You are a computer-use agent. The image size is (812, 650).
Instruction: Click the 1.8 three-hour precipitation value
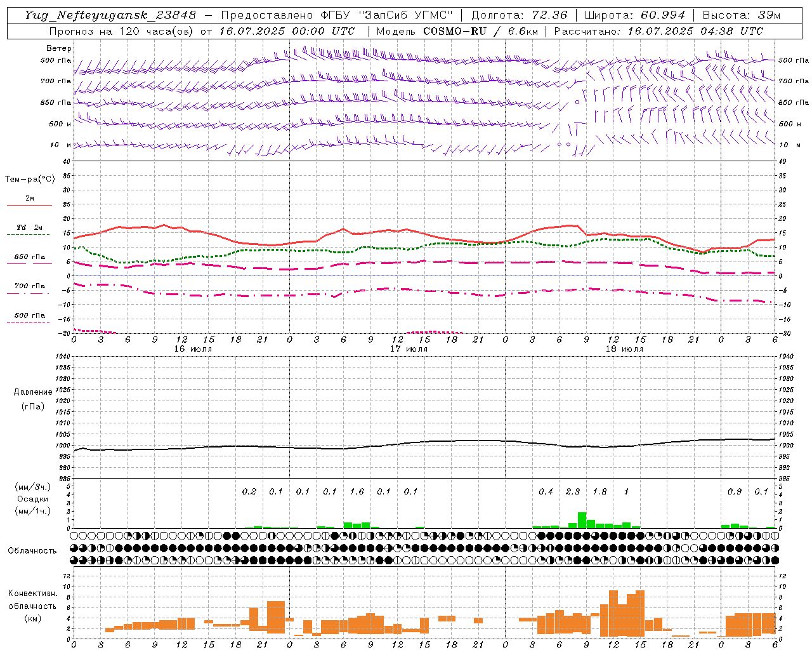click(599, 491)
